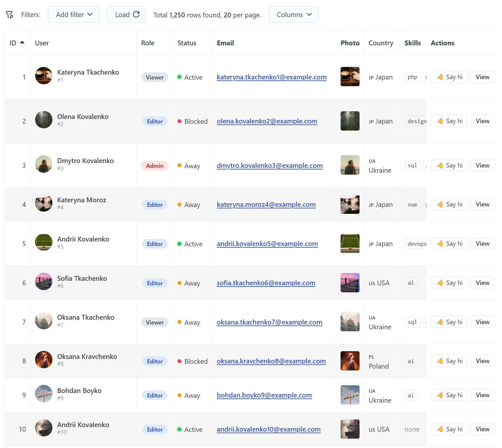Open bohdan.boyko9@example.com email link
Image resolution: width=502 pixels, height=448 pixels.
264,395
